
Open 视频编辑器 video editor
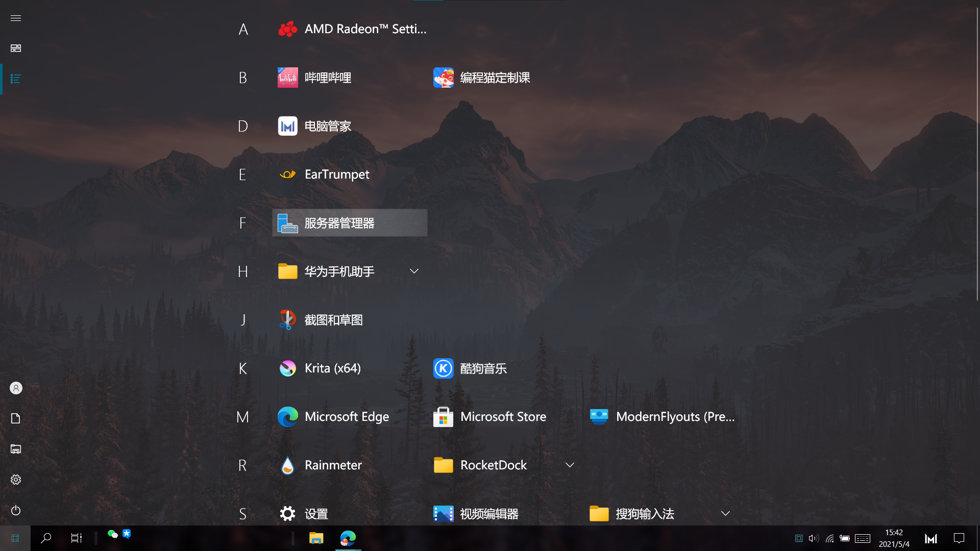click(506, 514)
